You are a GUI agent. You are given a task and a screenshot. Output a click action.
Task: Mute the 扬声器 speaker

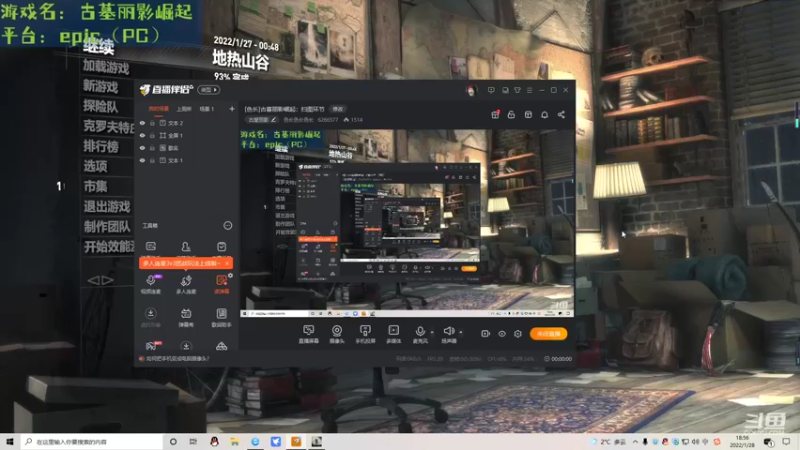coord(449,334)
